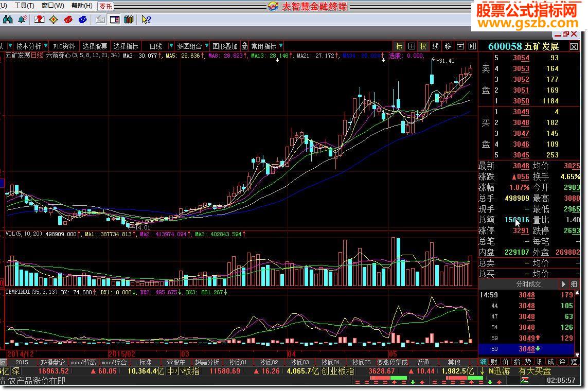The width and height of the screenshot is (588, 391).
Task: Switch to the 价 bottom tab
Action: (x=506, y=362)
